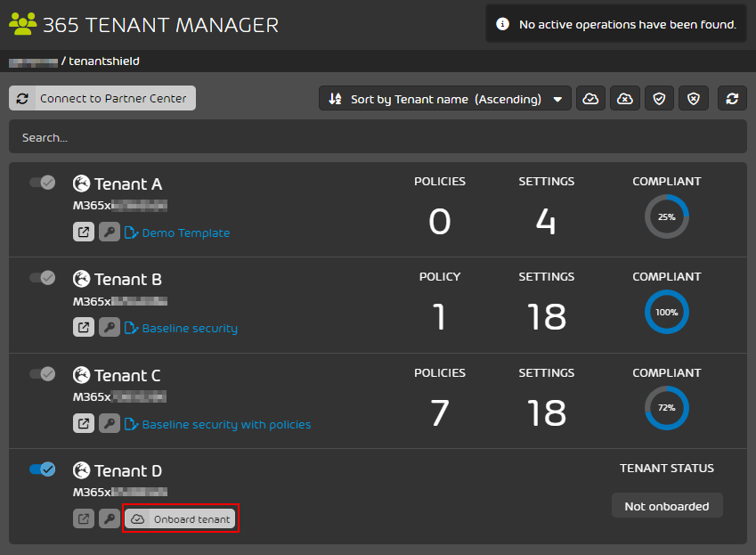Click Tenant C policies count 7

440,412
